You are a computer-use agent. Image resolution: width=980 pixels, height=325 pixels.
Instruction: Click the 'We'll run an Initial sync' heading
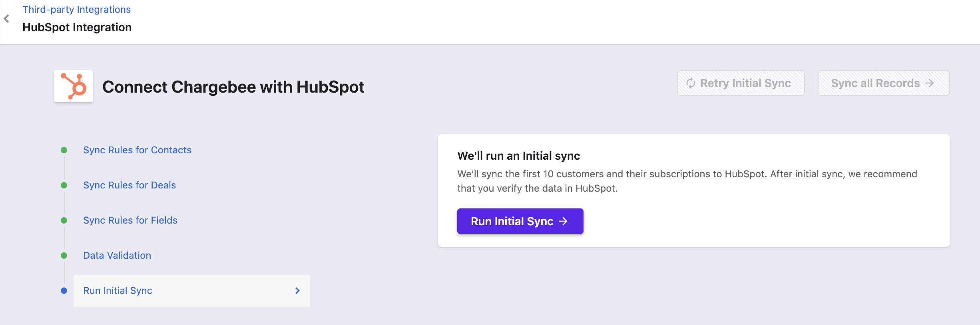[518, 156]
